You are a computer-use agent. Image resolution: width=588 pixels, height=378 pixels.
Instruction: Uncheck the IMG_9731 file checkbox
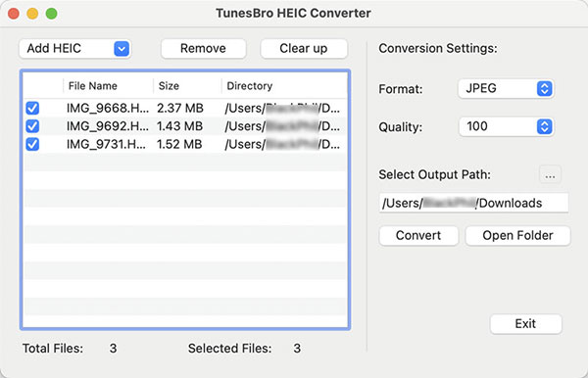[x=32, y=144]
